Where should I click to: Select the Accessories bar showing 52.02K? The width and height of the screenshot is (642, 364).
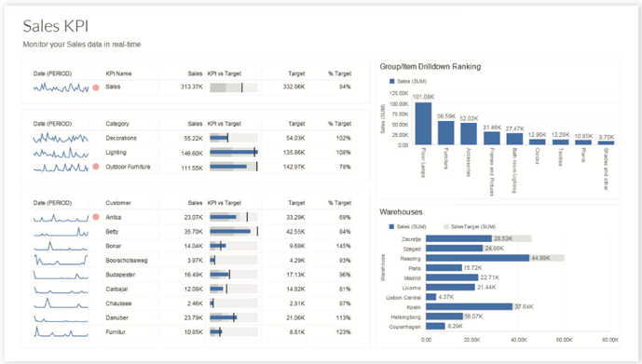pyautogui.click(x=469, y=133)
